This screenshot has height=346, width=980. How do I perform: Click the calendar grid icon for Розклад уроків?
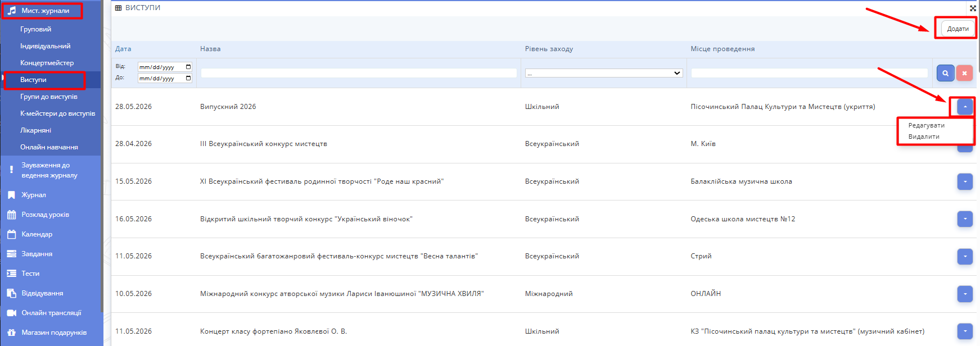pos(11,215)
